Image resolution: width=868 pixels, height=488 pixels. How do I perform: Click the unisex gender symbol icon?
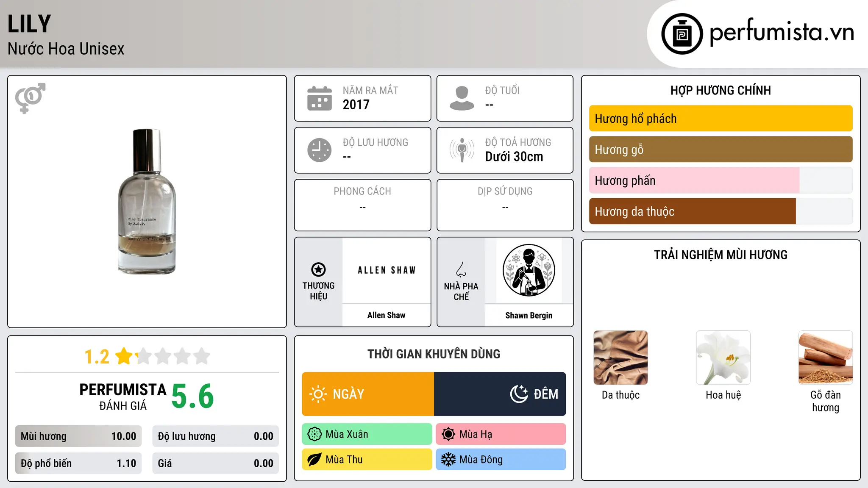click(x=30, y=98)
